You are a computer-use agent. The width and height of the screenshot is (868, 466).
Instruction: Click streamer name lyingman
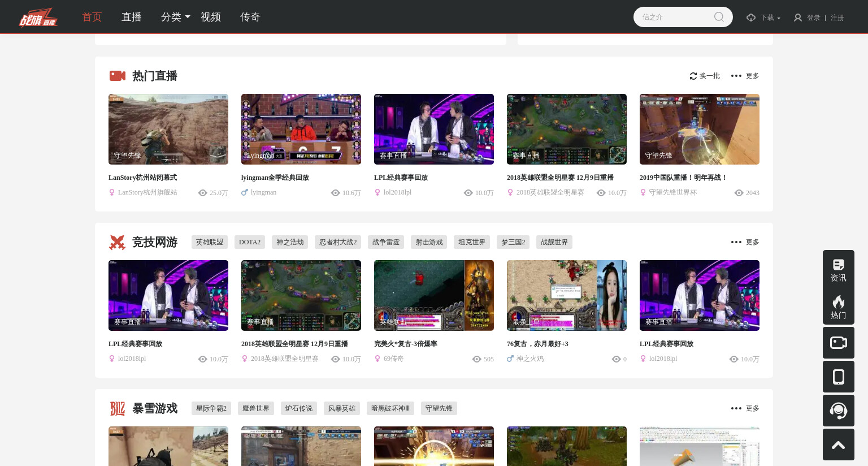[x=263, y=192]
